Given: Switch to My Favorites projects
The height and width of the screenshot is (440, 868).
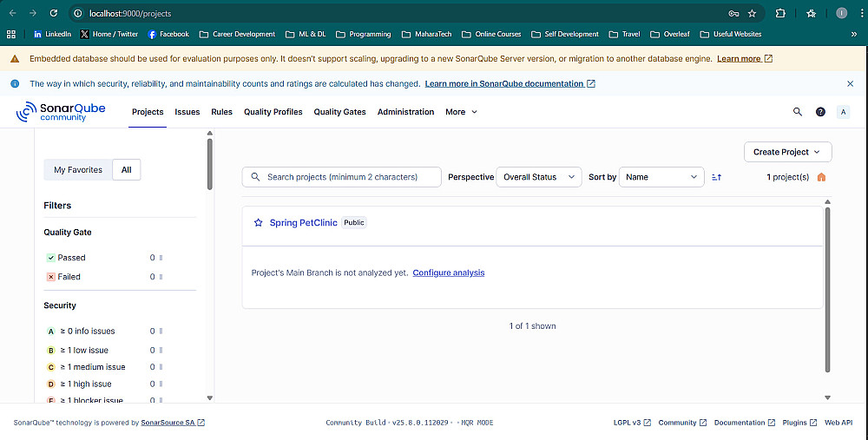Looking at the screenshot, I should pos(78,170).
